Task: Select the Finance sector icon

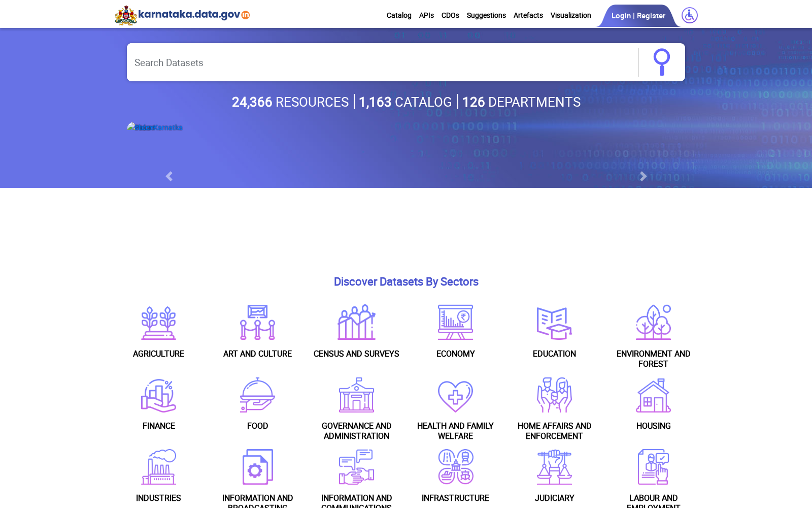Action: 158,395
